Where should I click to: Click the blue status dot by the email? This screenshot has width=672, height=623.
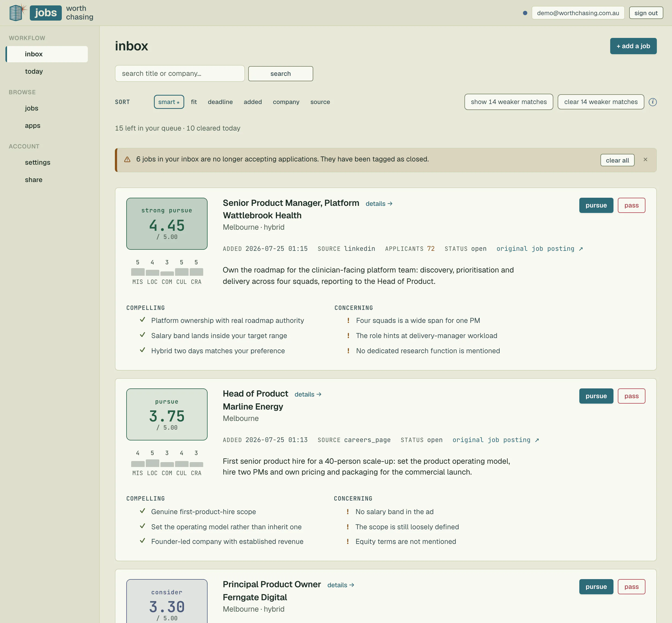[x=525, y=13]
